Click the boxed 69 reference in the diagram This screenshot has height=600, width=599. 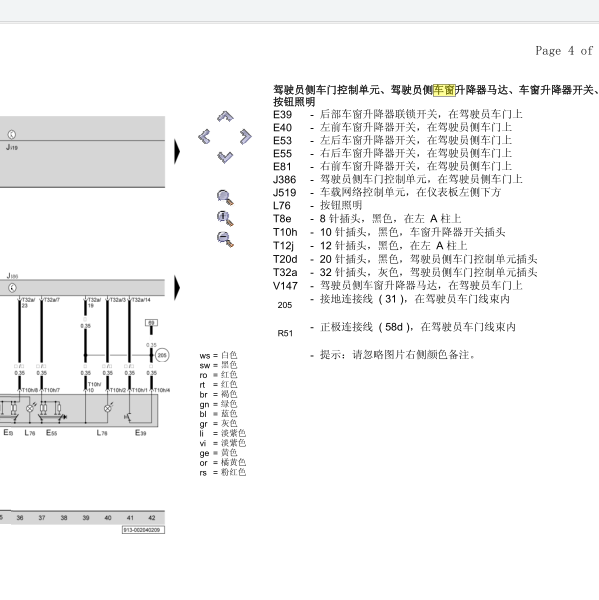tap(151, 323)
